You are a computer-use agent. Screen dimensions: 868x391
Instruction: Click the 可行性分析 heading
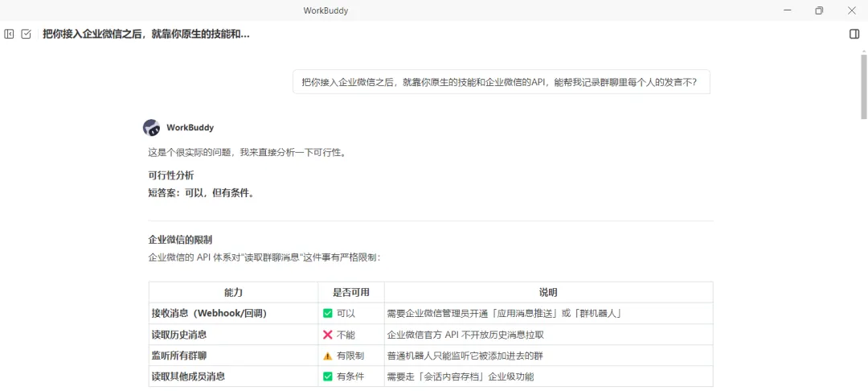point(171,175)
